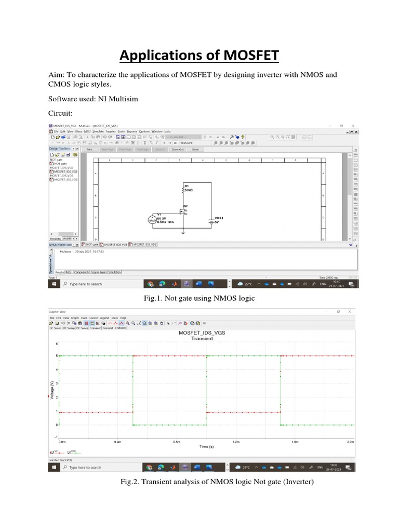Open the Place menu in Multisim
The height and width of the screenshot is (532, 399).
[x=79, y=131]
